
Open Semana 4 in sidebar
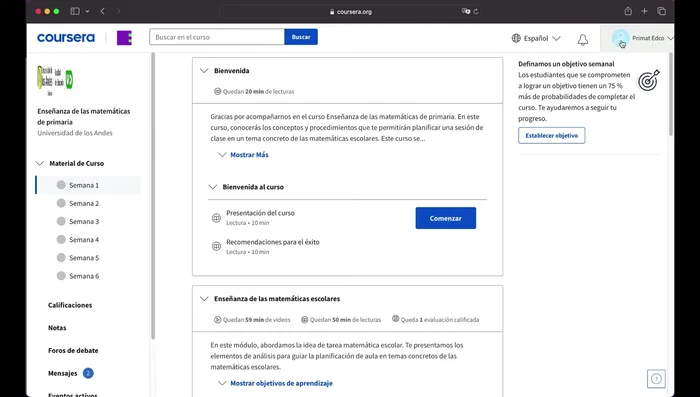coord(84,240)
